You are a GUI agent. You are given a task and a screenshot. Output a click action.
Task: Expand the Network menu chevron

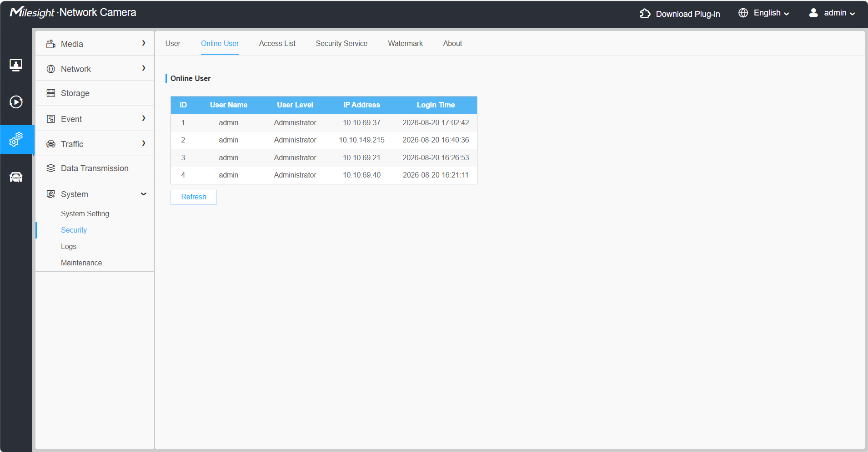click(144, 68)
